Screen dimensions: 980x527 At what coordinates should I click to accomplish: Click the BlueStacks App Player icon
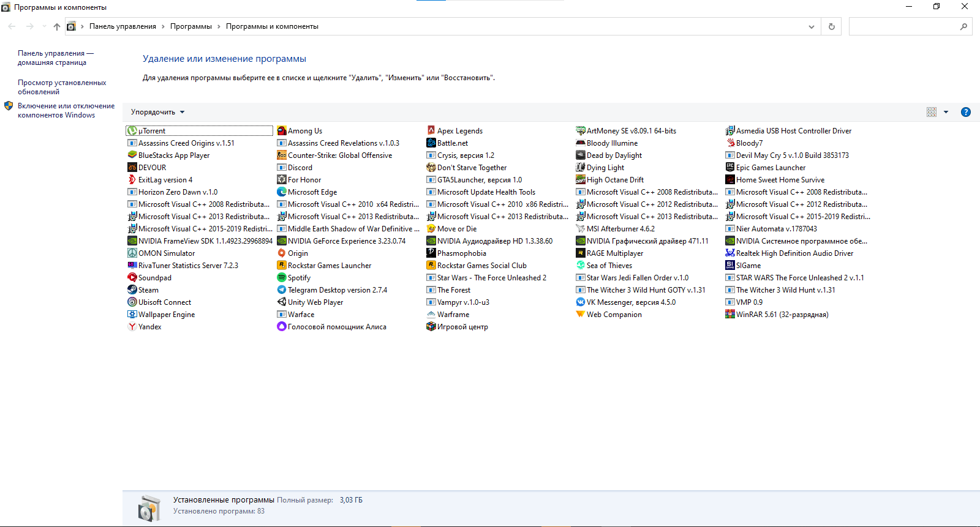[x=132, y=155]
